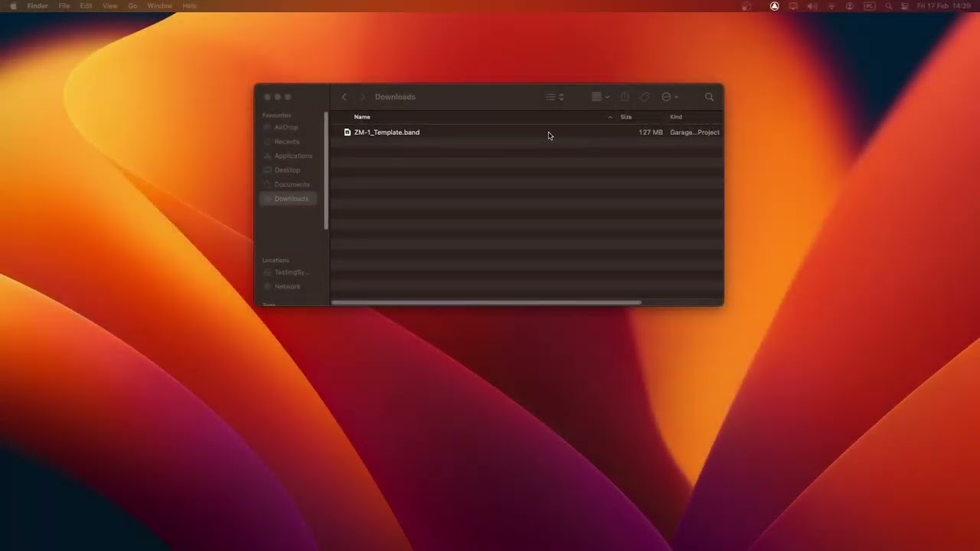Open the user account menu bar icon
This screenshot has width=980, height=551.
[850, 6]
